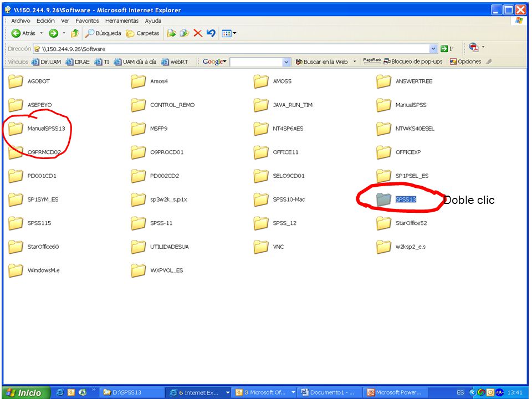Open the webRT link

[x=175, y=62]
